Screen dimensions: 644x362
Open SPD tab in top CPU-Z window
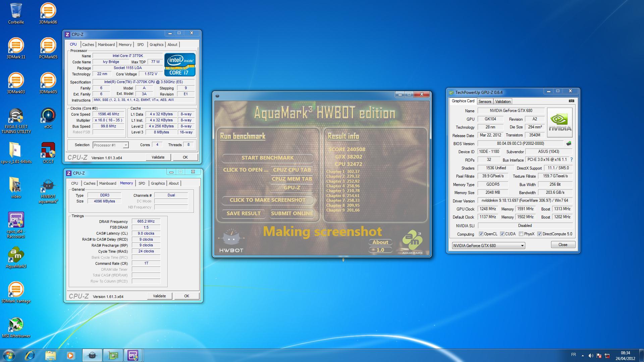pyautogui.click(x=140, y=45)
